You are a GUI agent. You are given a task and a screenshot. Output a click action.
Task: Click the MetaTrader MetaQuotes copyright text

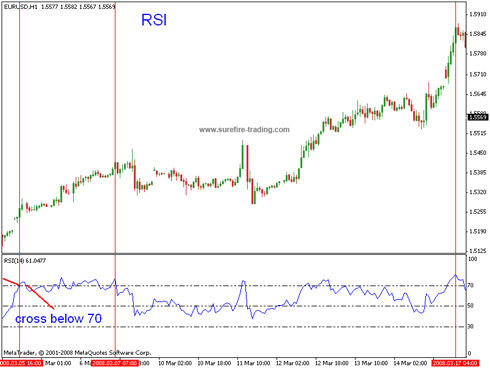[x=77, y=353]
